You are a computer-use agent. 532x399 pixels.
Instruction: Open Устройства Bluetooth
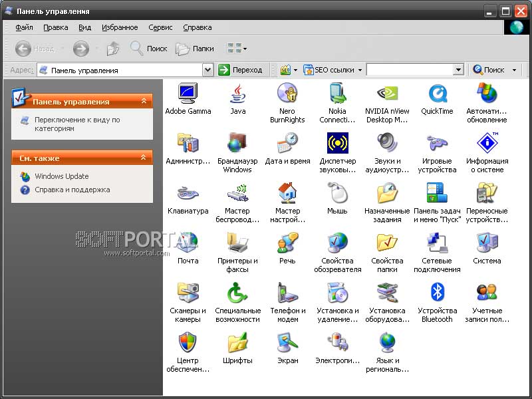pyautogui.click(x=437, y=303)
